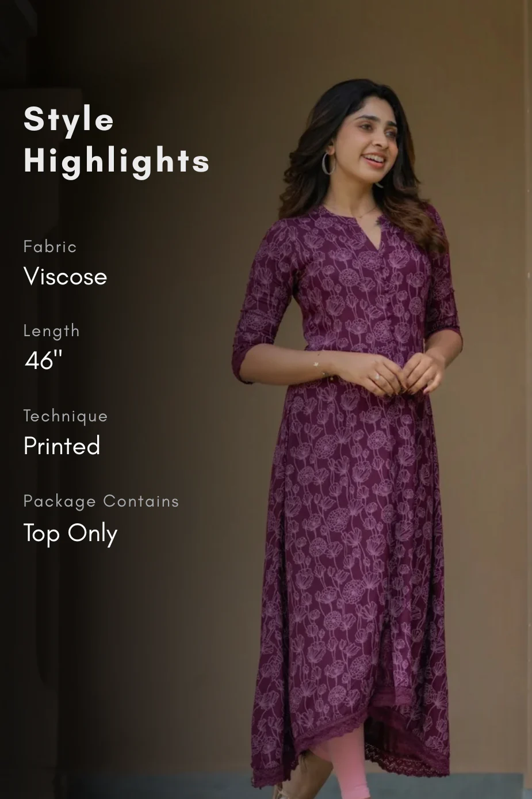The image size is (532, 799).
Task: Click the 46" length value
Action: 43,360
